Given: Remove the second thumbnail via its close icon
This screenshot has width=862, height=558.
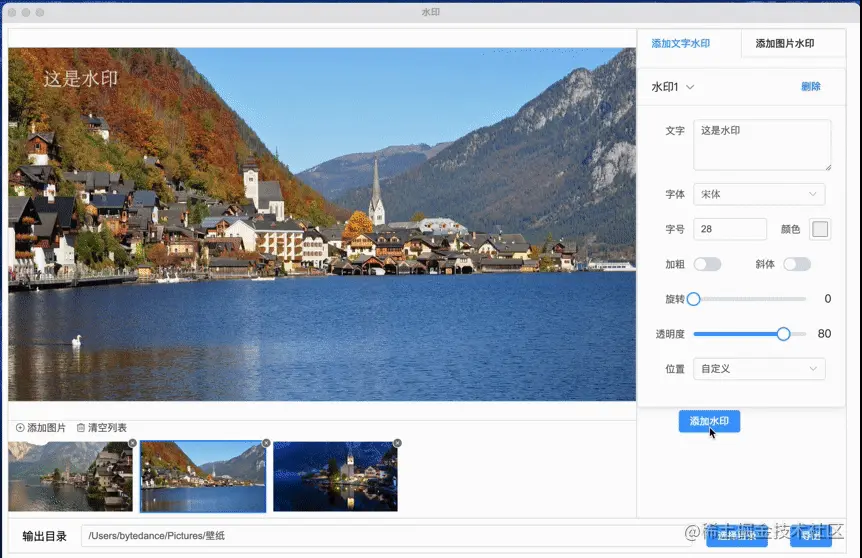Looking at the screenshot, I should (266, 443).
